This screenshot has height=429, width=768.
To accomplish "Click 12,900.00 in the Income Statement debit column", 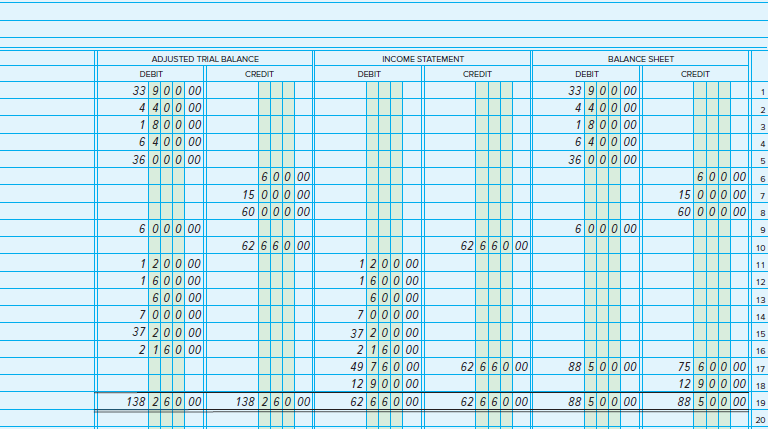I will [383, 384].
